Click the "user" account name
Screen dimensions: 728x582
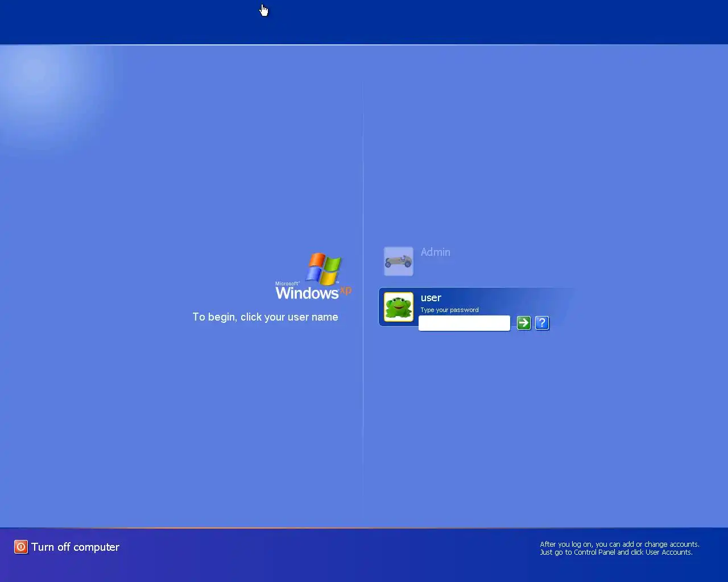[x=431, y=298]
